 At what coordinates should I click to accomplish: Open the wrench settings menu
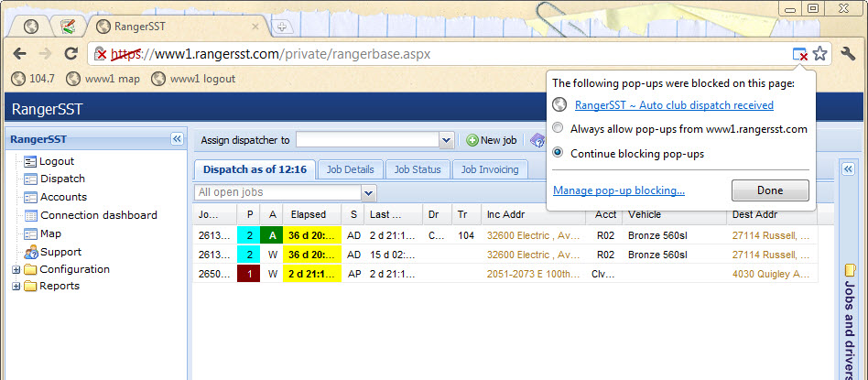pos(848,54)
